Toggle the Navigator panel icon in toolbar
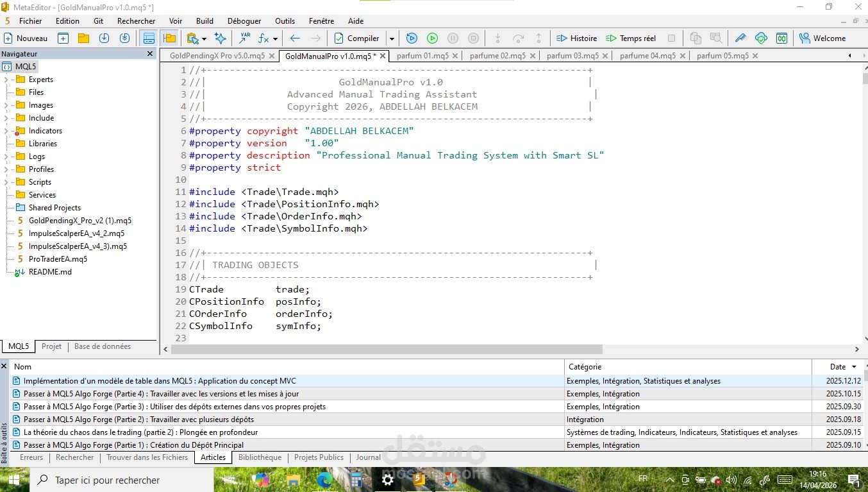Image resolution: width=868 pixels, height=492 pixels. click(x=169, y=38)
